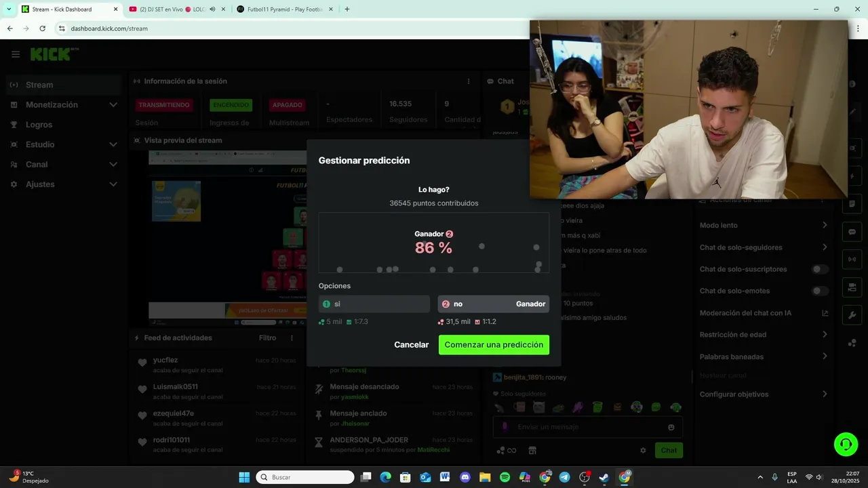Click pin icon beside Mensaje anclado
The width and height of the screenshot is (868, 488).
[x=319, y=415]
